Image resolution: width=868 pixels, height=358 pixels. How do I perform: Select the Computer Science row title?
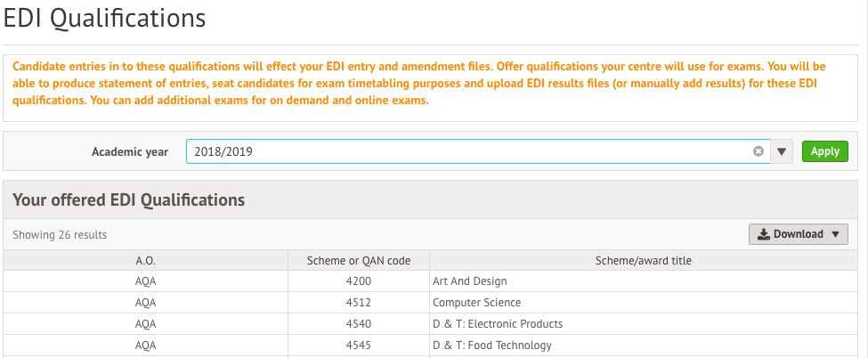pyautogui.click(x=476, y=303)
